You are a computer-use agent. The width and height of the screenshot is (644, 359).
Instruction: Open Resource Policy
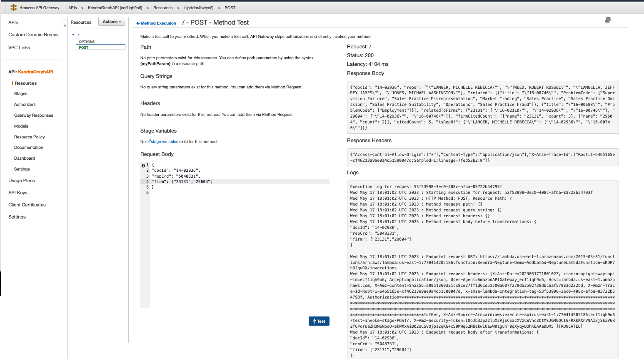pyautogui.click(x=30, y=137)
